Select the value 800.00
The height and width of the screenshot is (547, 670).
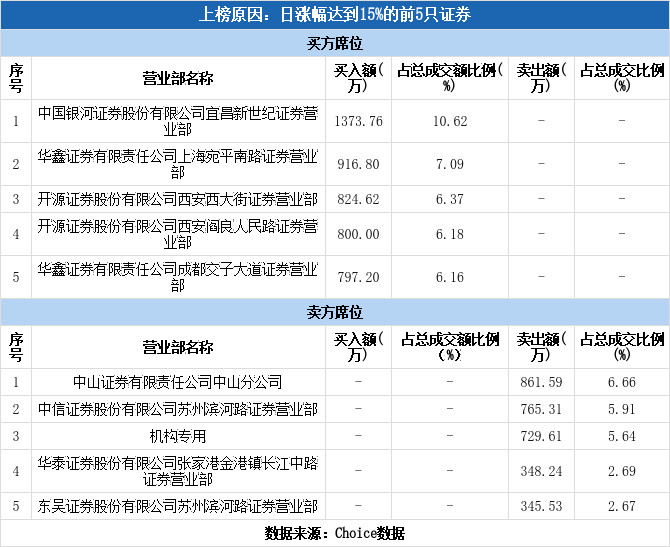[x=359, y=234]
